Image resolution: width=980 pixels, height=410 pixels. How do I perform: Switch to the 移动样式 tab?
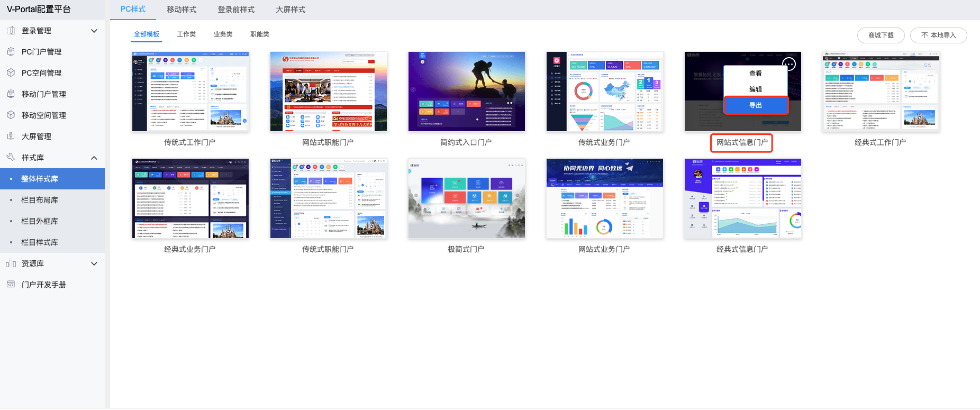pos(182,10)
